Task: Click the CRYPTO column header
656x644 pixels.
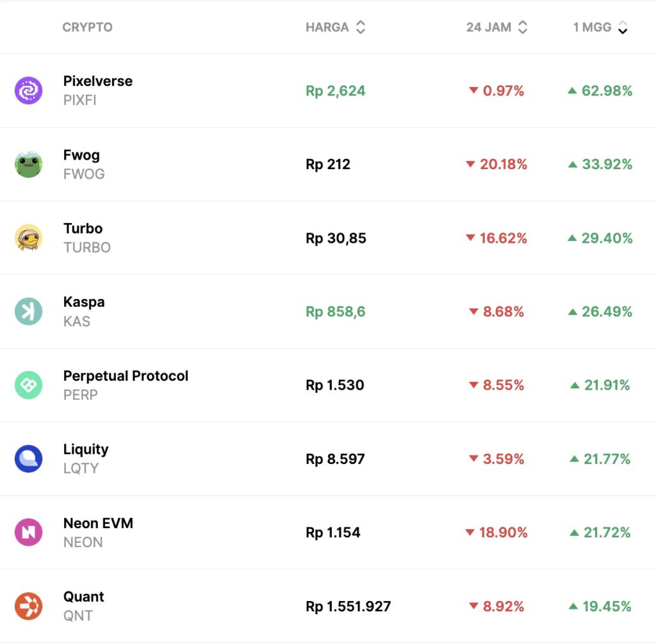Action: (x=87, y=28)
